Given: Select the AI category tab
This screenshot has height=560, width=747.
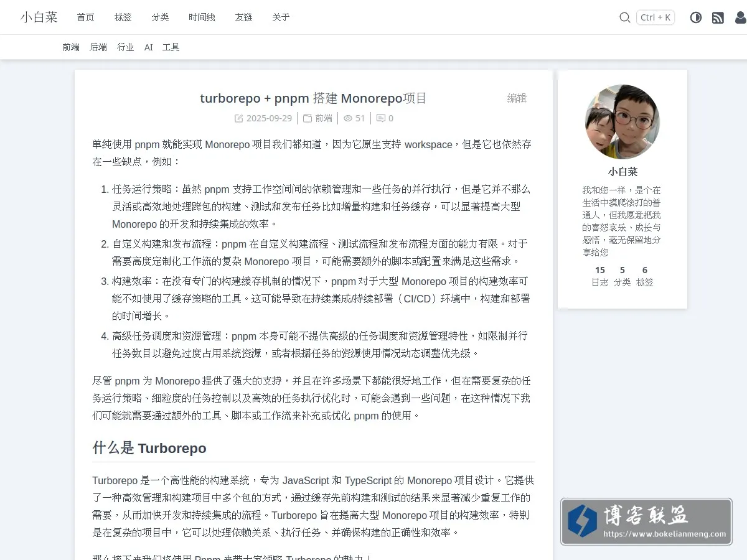Looking at the screenshot, I should [148, 47].
